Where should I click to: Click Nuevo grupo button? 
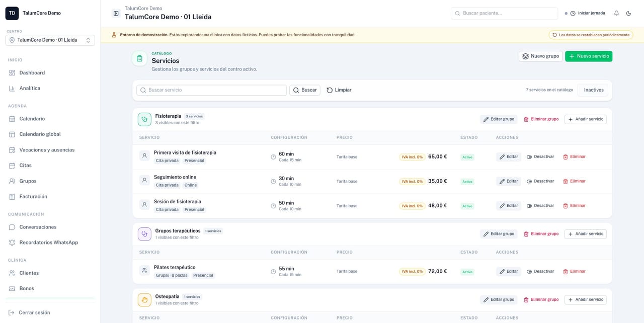(x=540, y=56)
